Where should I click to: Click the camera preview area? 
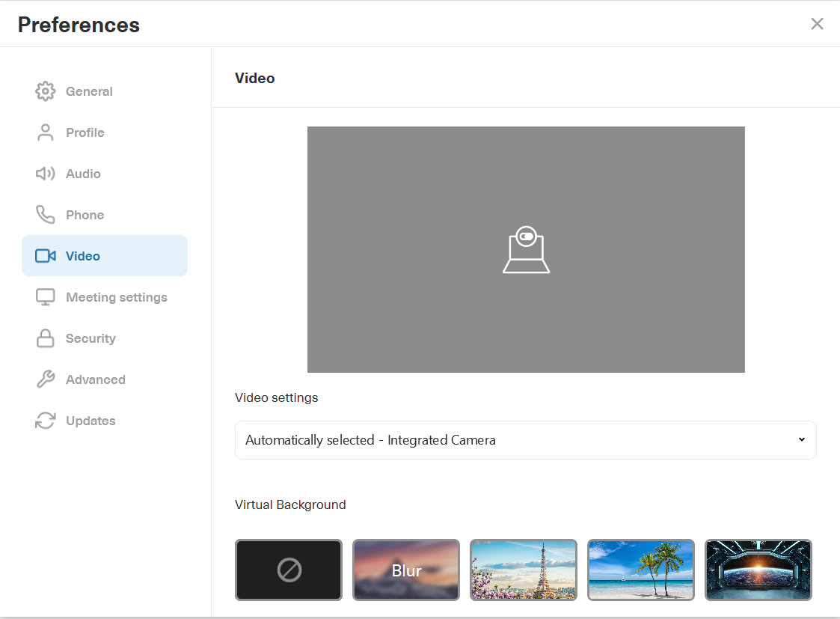(526, 250)
